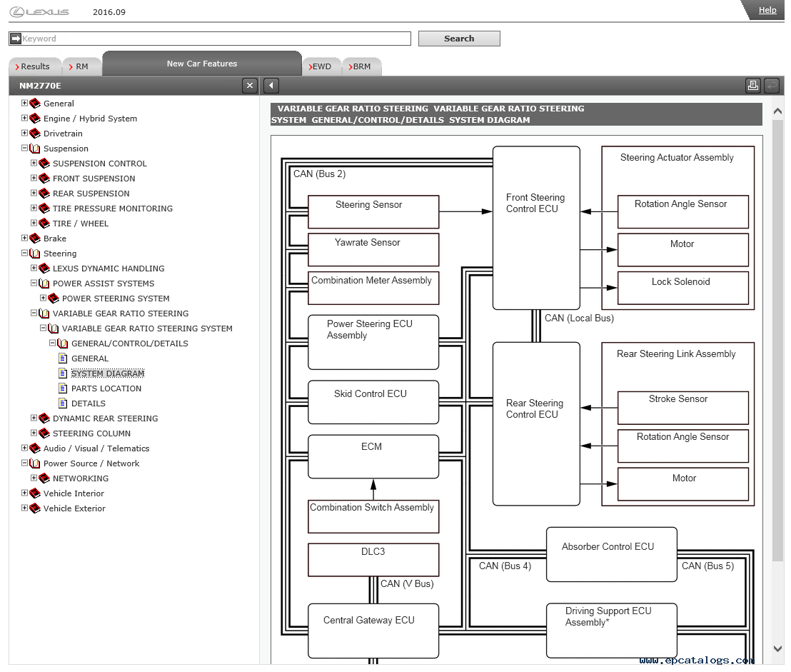The width and height of the screenshot is (791, 672).
Task: Click the General red book icon
Action: pyautogui.click(x=35, y=104)
